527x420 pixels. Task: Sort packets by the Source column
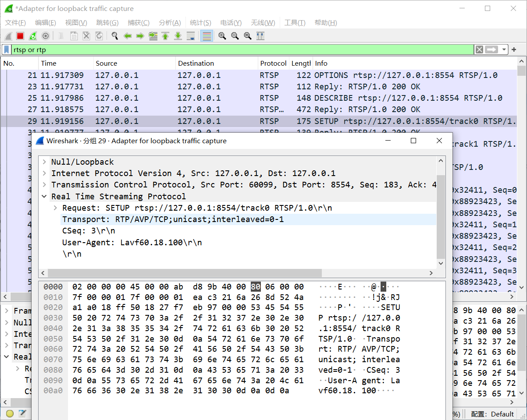coord(134,64)
